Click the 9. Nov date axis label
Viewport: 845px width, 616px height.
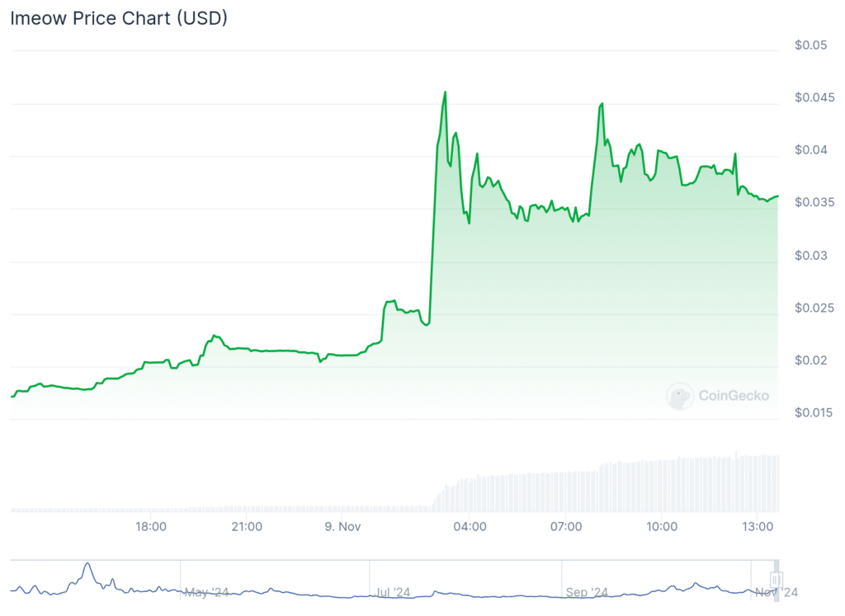click(x=342, y=526)
